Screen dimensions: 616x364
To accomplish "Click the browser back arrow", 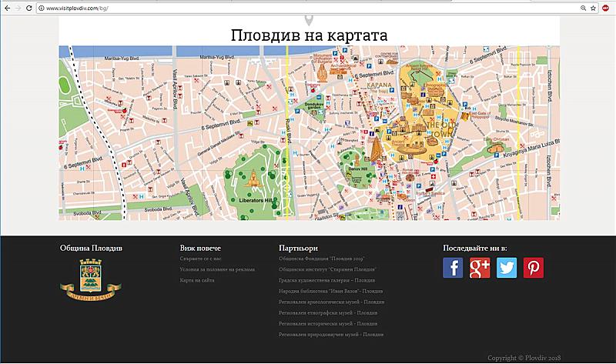I will coord(7,8).
